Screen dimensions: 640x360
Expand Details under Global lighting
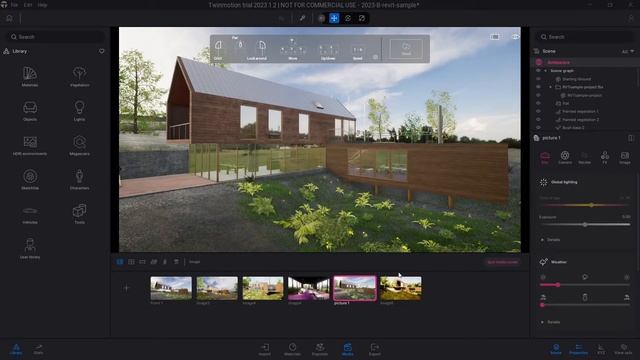pos(550,240)
